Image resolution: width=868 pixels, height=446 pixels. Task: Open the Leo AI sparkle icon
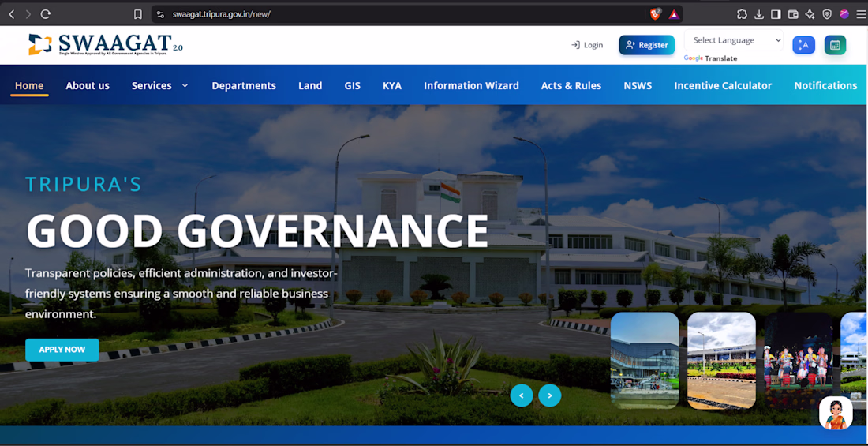(810, 14)
